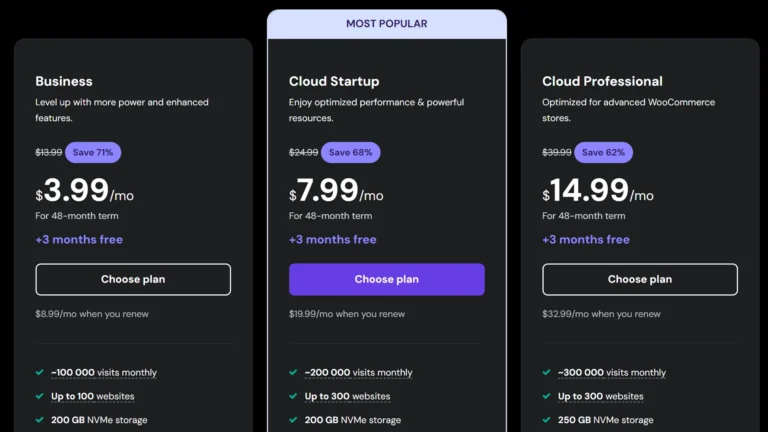
Task: Click the Save 62% badge
Action: click(603, 152)
